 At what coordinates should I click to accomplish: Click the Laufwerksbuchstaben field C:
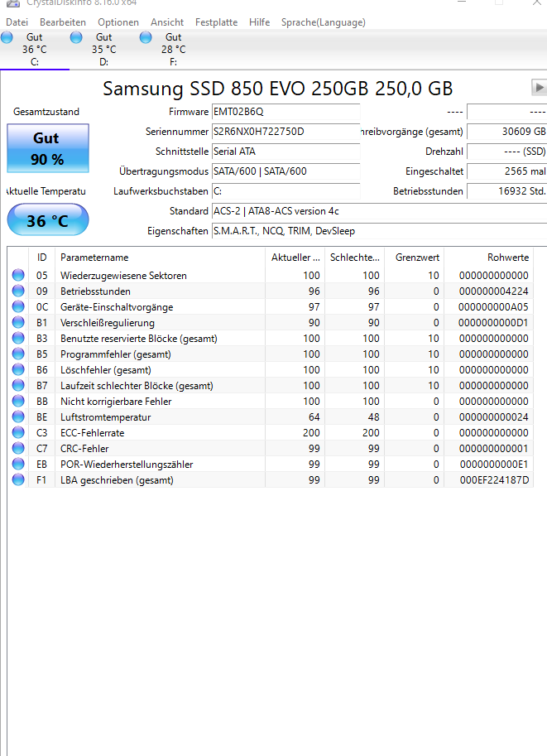pos(285,191)
